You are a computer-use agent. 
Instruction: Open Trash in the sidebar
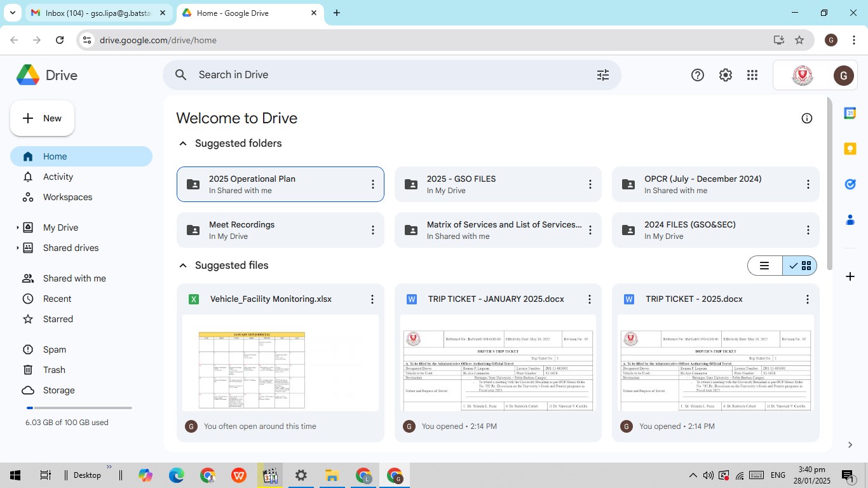click(81, 370)
